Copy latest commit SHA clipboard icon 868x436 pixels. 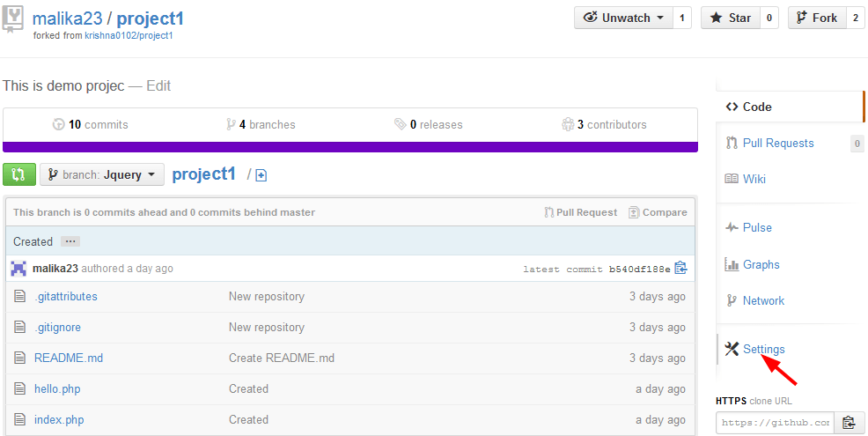click(680, 268)
